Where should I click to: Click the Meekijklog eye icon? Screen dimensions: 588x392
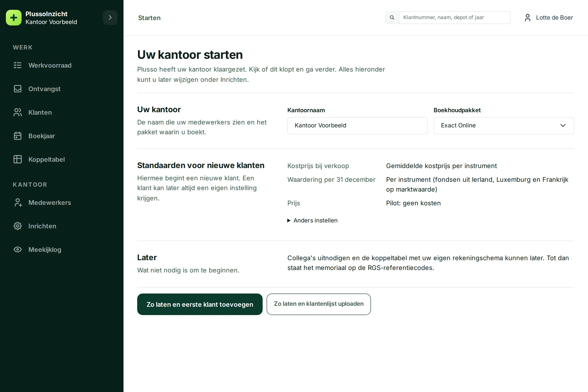pyautogui.click(x=17, y=249)
